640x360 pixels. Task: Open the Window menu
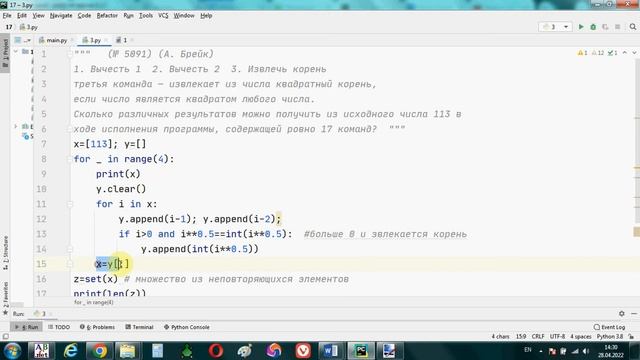click(x=184, y=16)
